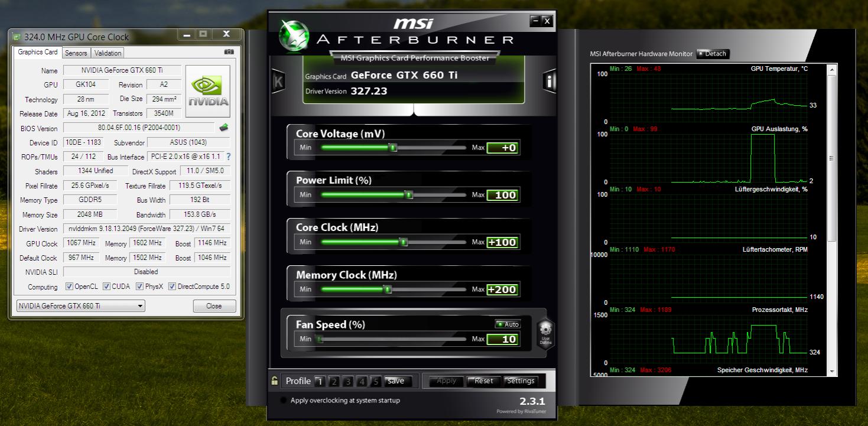Open Afterburner information i button
Screen dimensions: 868x426
550,82
